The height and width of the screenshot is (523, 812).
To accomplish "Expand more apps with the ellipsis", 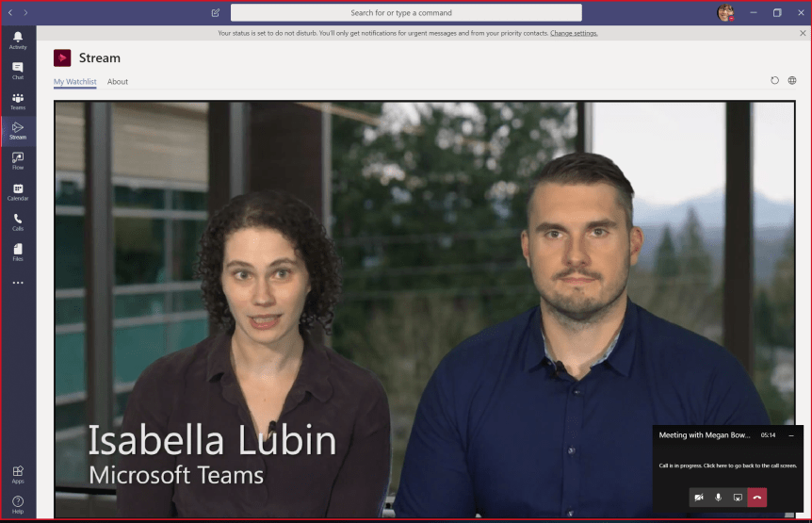I will [18, 283].
